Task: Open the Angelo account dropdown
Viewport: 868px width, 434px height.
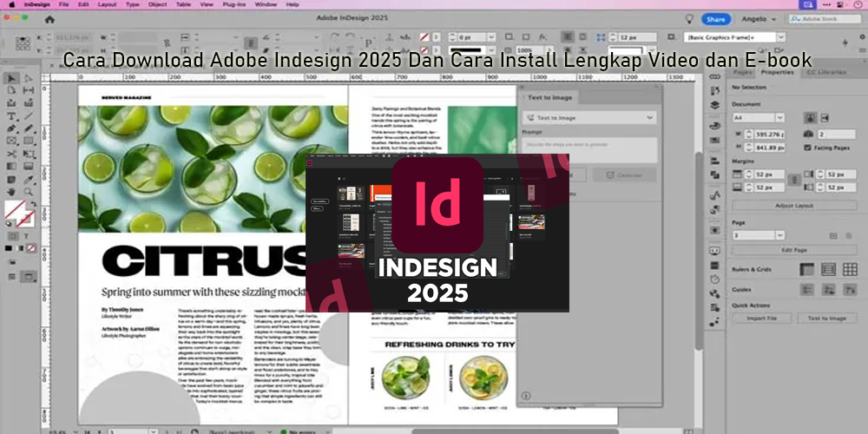Action: 759,19
